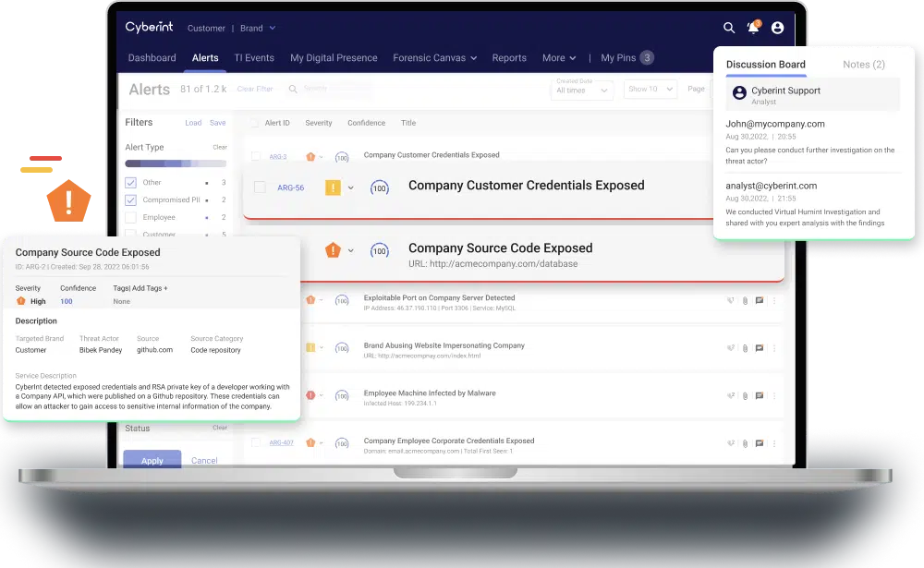The height and width of the screenshot is (568, 924).
Task: Open the notifications bell icon
Action: (x=753, y=28)
